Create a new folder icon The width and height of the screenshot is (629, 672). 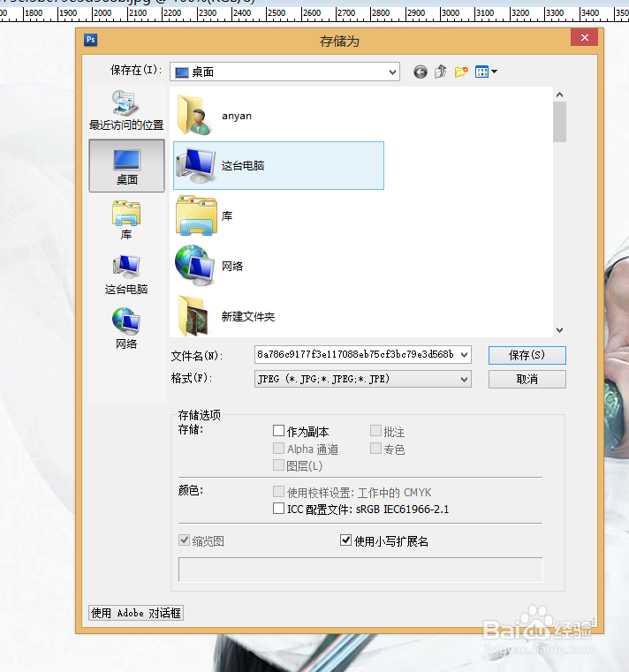[x=461, y=72]
